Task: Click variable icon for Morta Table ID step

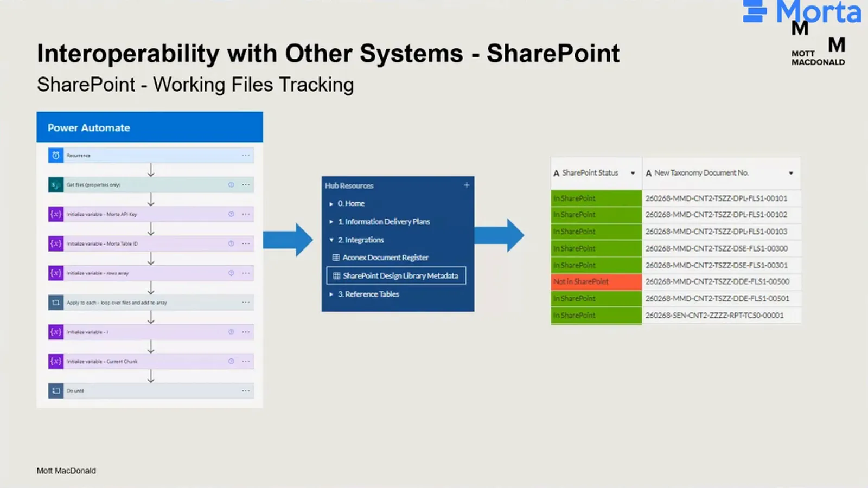Action: click(56, 243)
